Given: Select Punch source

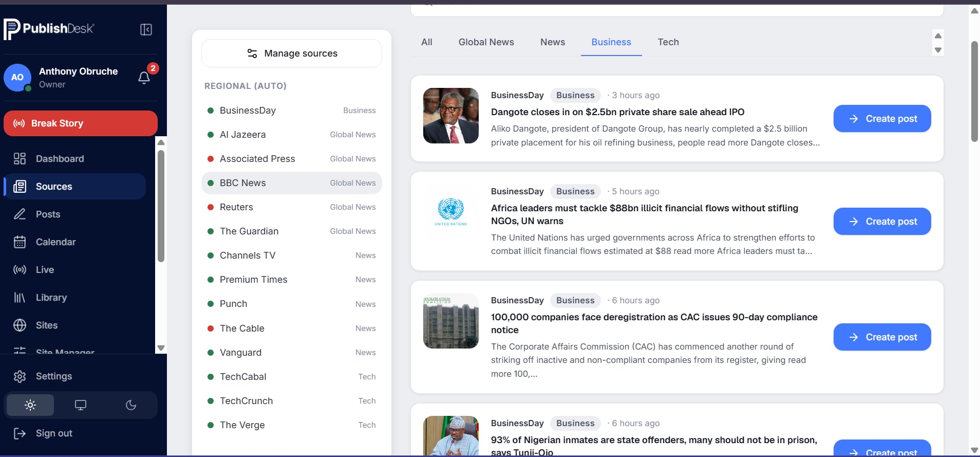Looking at the screenshot, I should click(292, 304).
